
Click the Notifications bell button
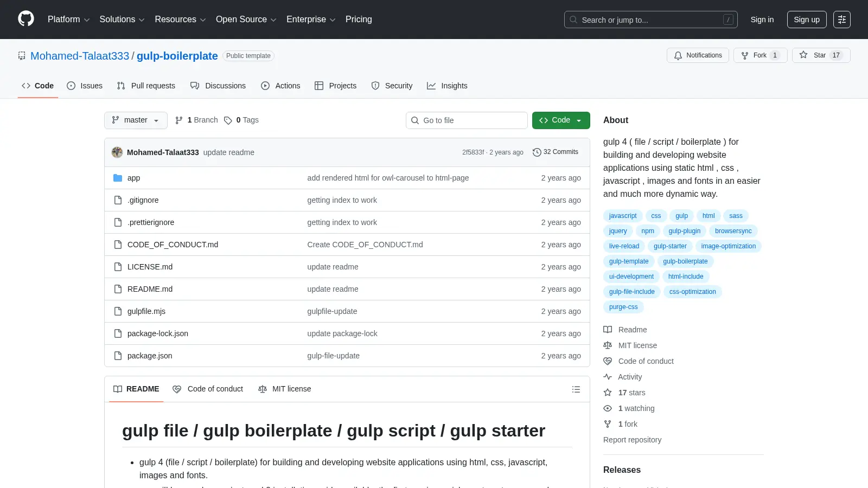click(x=698, y=55)
